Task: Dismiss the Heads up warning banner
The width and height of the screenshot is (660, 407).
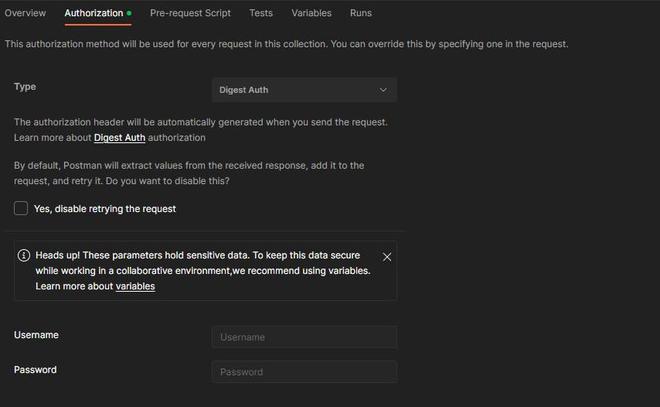Action: [x=387, y=257]
